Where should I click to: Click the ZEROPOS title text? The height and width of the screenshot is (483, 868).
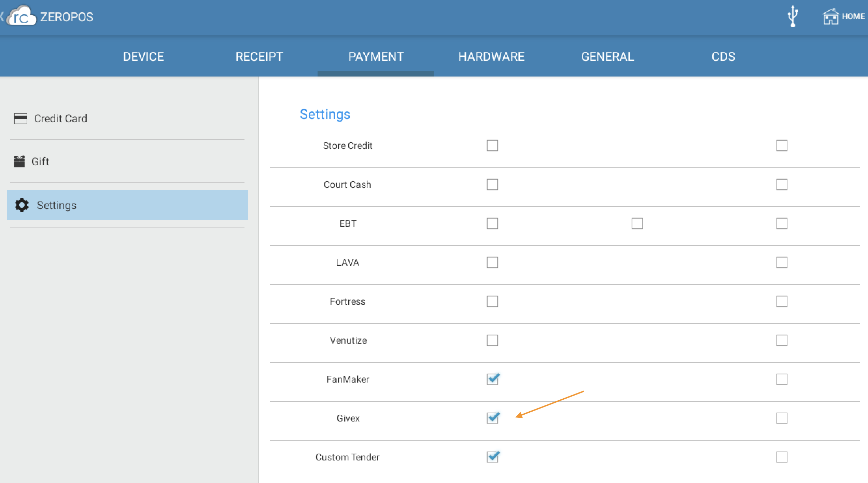tap(67, 17)
